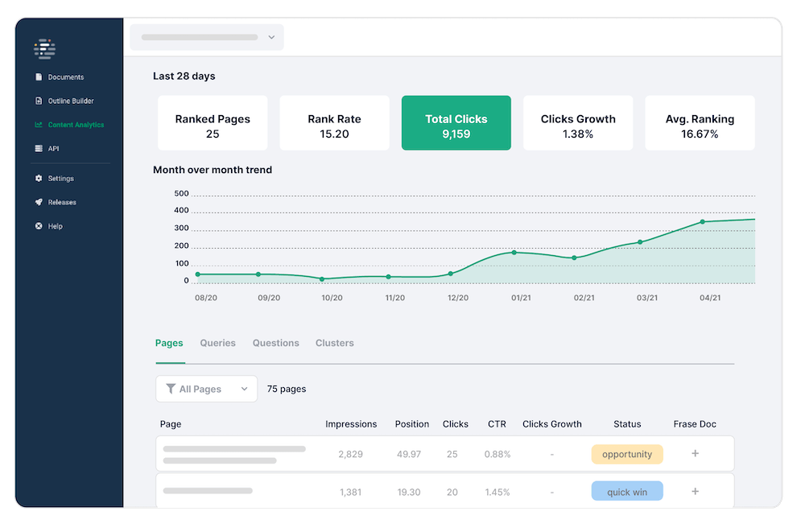Sort table by Status column header
This screenshot has height=532, width=805.
pyautogui.click(x=627, y=424)
